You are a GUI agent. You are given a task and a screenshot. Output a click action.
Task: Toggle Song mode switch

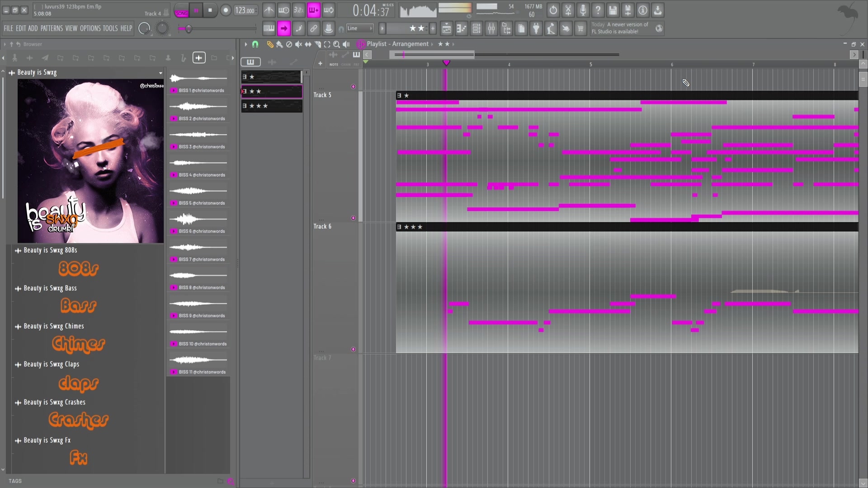coord(181,13)
